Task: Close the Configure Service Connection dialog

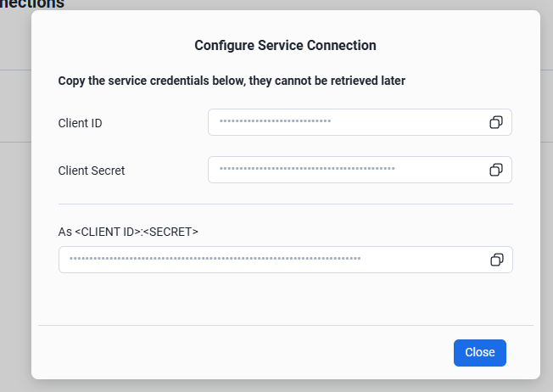Action: pyautogui.click(x=479, y=352)
